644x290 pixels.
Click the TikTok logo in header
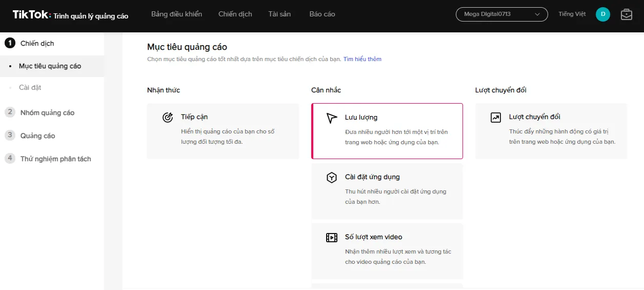tap(32, 15)
